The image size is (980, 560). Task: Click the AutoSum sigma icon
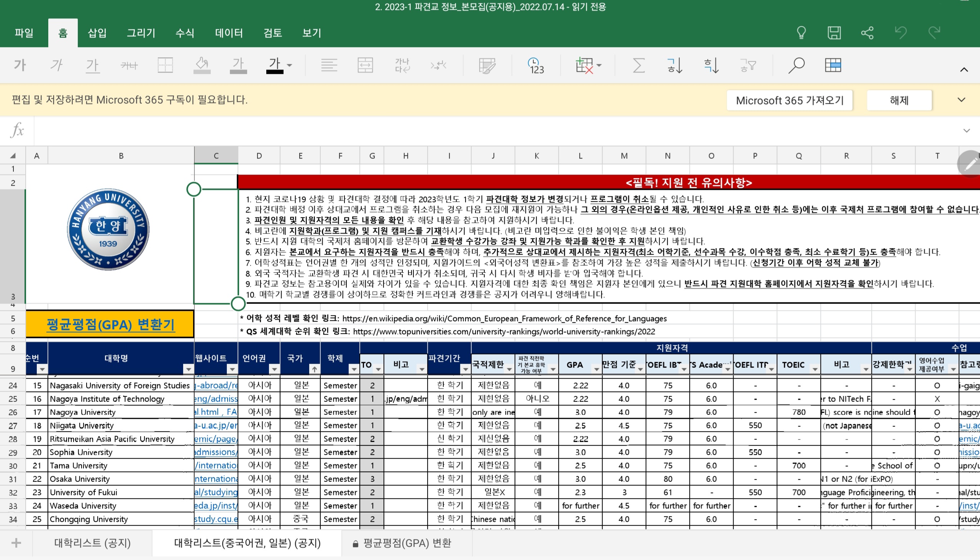point(639,65)
